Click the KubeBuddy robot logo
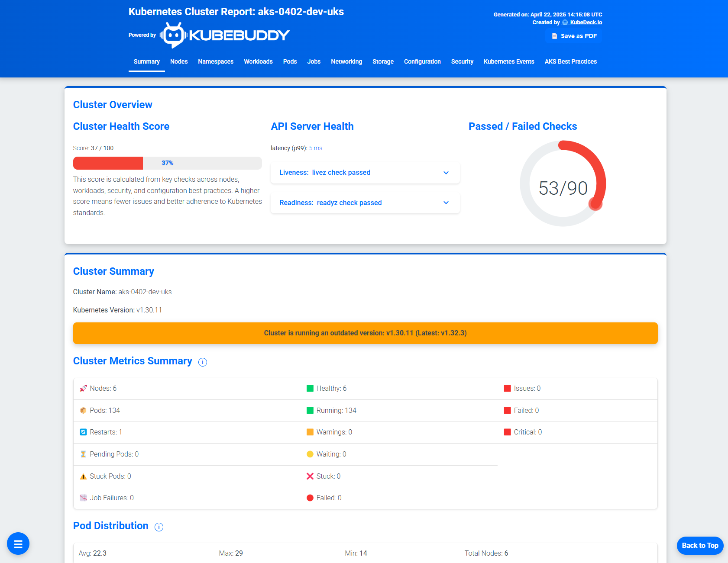 [172, 34]
